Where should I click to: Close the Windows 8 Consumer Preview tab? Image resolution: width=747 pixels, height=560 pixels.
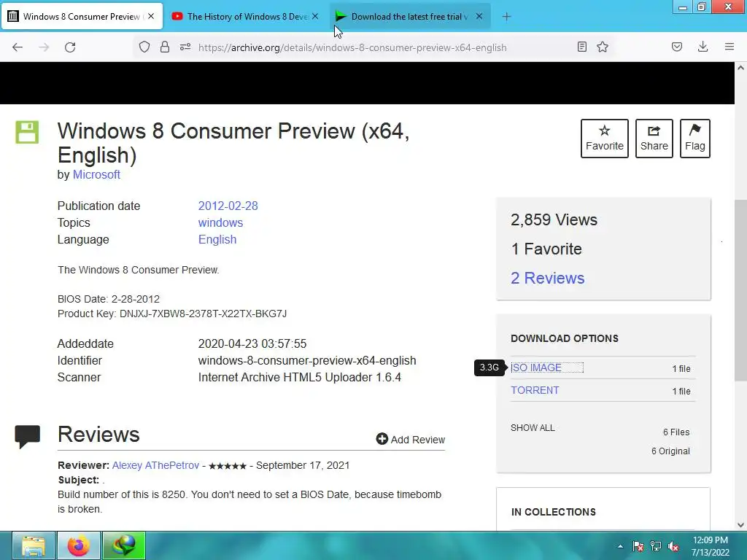point(151,16)
